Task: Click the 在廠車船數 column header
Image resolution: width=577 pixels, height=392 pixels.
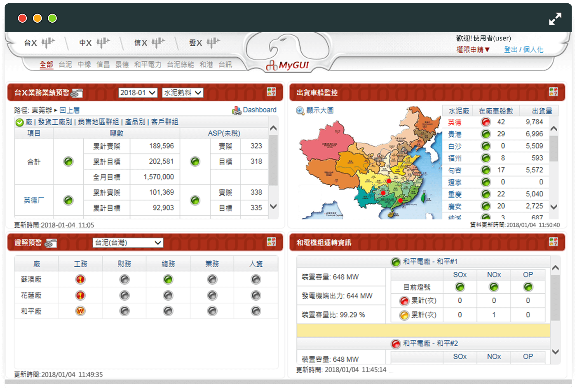Action: click(x=496, y=111)
